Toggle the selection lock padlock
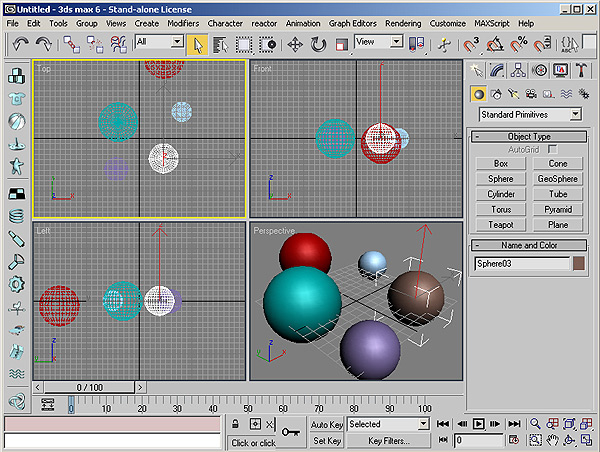The height and width of the screenshot is (452, 600). tap(237, 424)
